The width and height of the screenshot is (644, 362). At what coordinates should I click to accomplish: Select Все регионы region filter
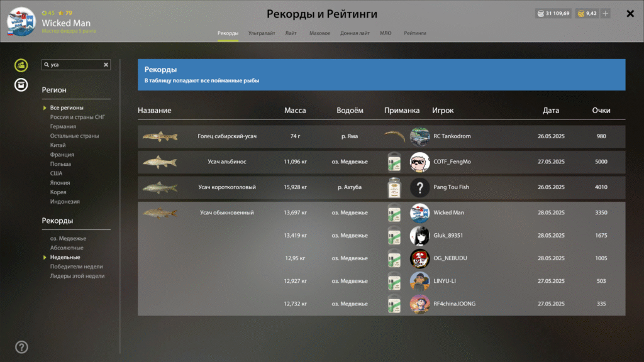(67, 107)
